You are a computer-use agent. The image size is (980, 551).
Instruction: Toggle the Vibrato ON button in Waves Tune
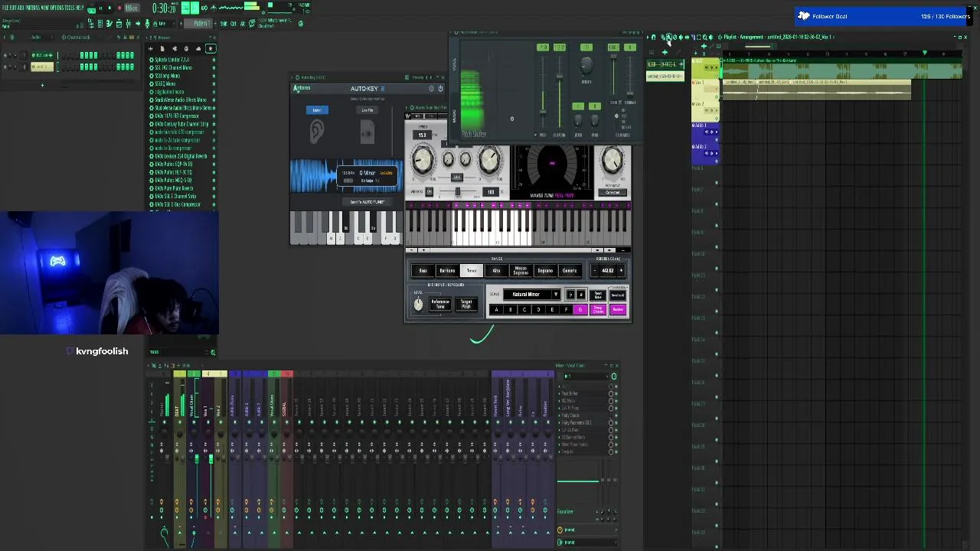click(429, 191)
